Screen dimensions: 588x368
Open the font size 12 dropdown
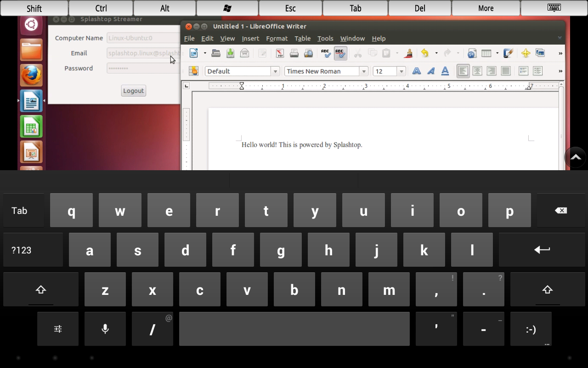pos(401,71)
